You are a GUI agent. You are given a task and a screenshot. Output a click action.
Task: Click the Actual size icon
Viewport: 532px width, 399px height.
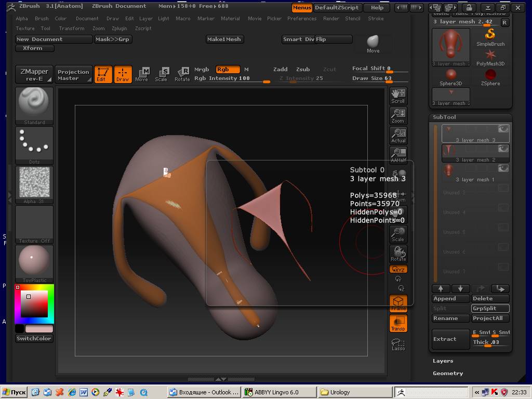click(398, 136)
